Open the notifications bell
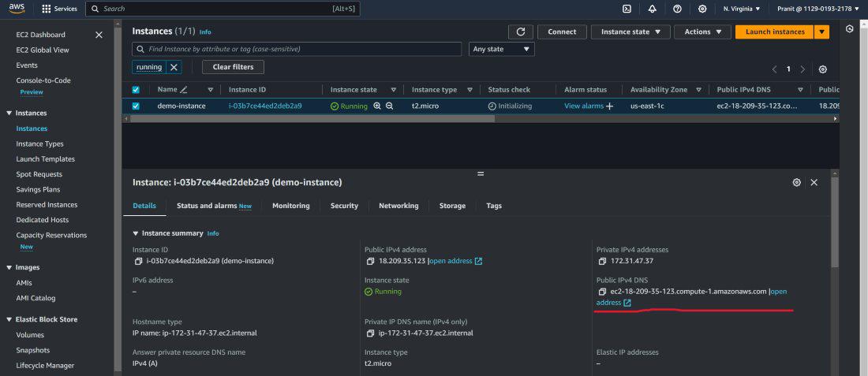 pyautogui.click(x=652, y=9)
